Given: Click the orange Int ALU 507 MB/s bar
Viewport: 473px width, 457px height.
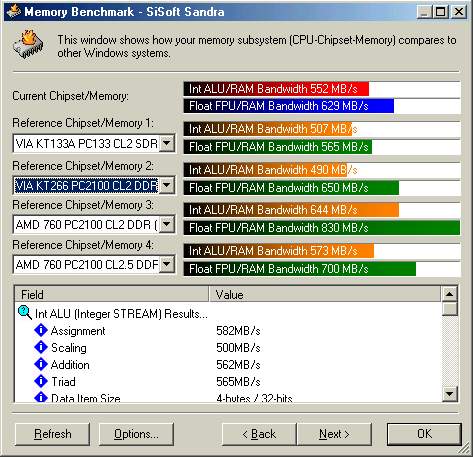Looking at the screenshot, I should 268,129.
